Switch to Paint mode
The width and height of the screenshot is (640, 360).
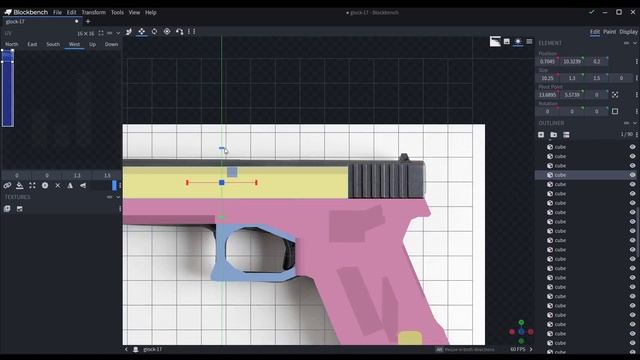point(609,32)
